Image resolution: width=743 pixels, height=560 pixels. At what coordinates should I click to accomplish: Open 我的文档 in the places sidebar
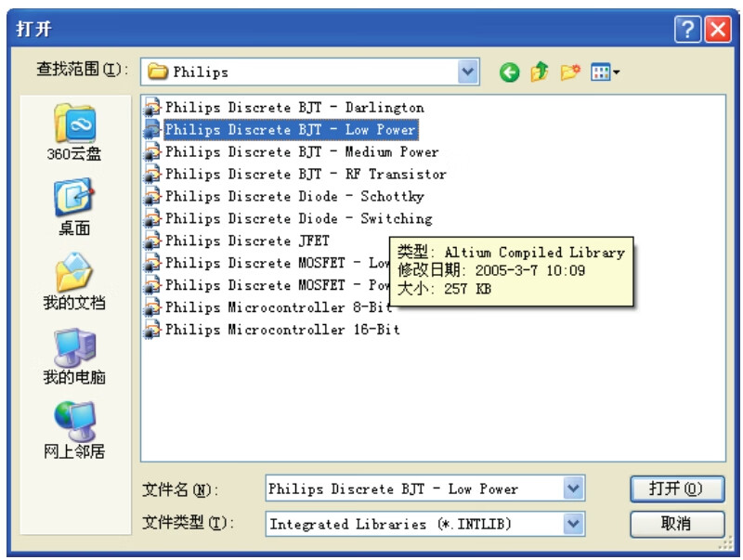[74, 281]
